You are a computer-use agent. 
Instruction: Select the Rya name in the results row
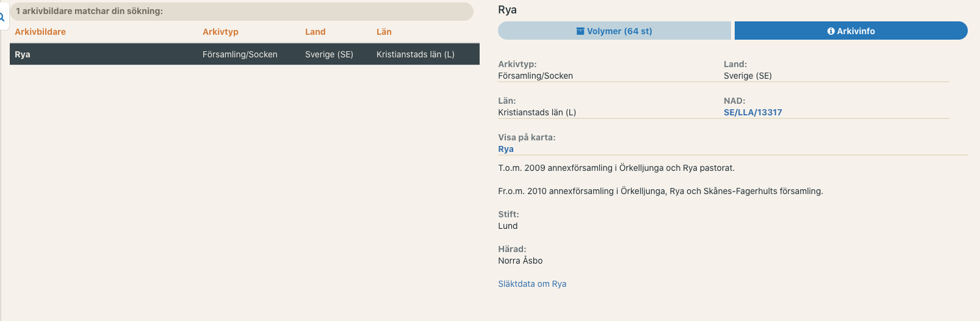(23, 54)
